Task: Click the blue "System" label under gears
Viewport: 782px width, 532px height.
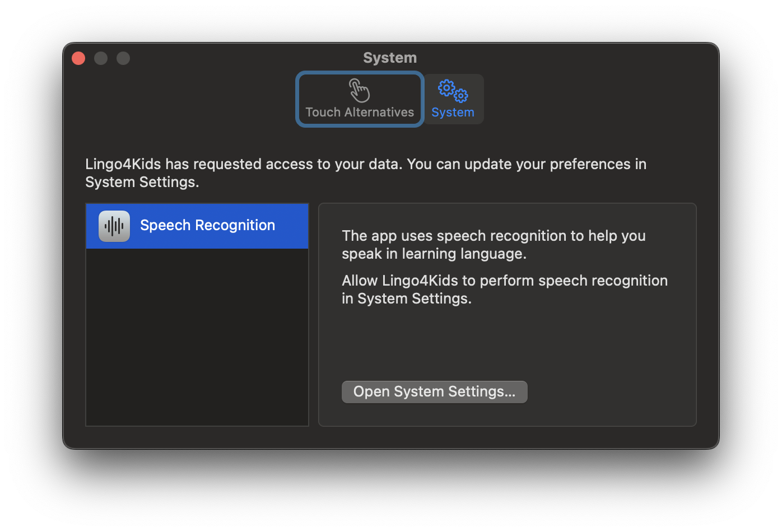Action: tap(453, 113)
